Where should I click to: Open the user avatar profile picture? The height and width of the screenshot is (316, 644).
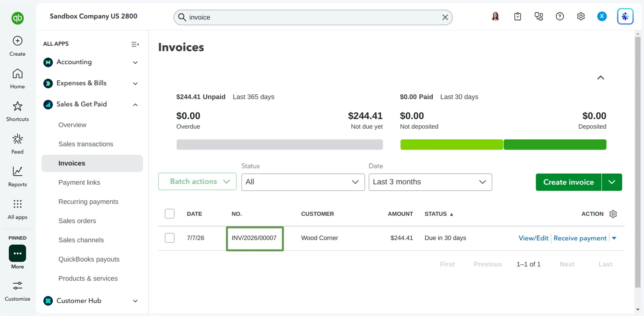[495, 16]
